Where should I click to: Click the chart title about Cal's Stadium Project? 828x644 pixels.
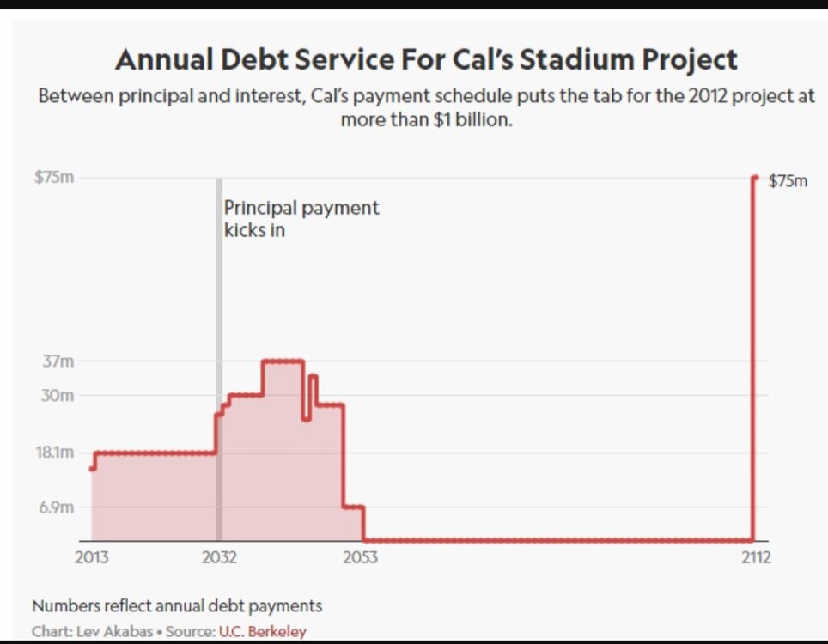[x=426, y=60]
